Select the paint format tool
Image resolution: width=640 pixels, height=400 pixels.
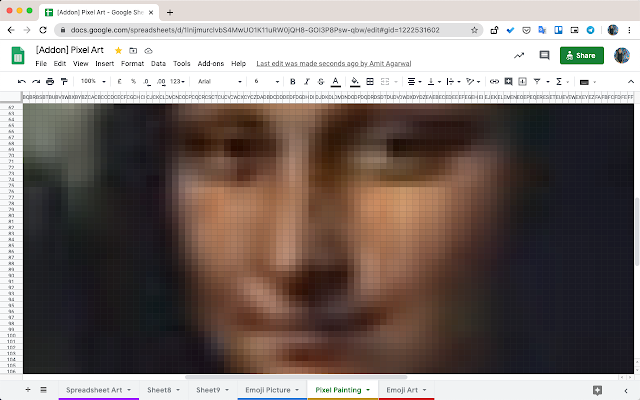(64, 82)
